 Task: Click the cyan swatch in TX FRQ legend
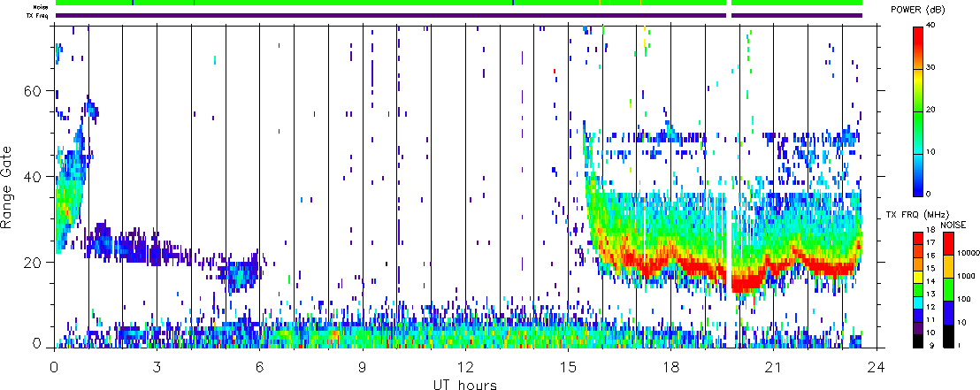(x=918, y=303)
